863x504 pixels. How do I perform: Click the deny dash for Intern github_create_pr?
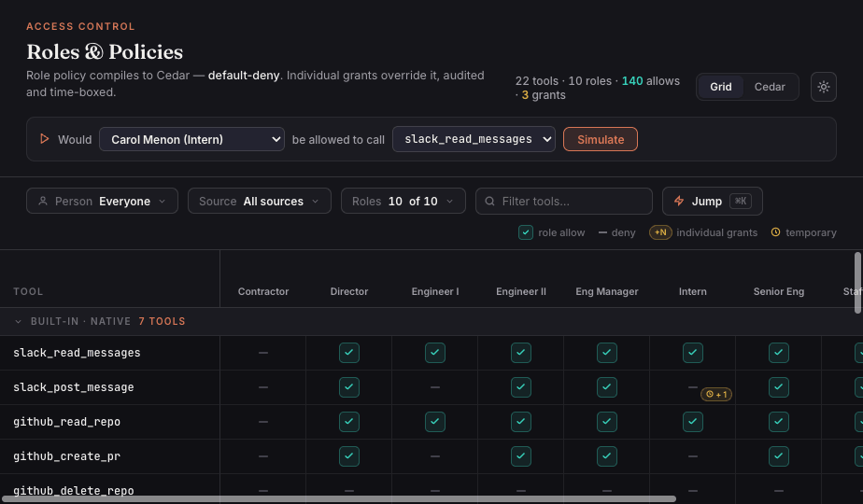(x=692, y=456)
